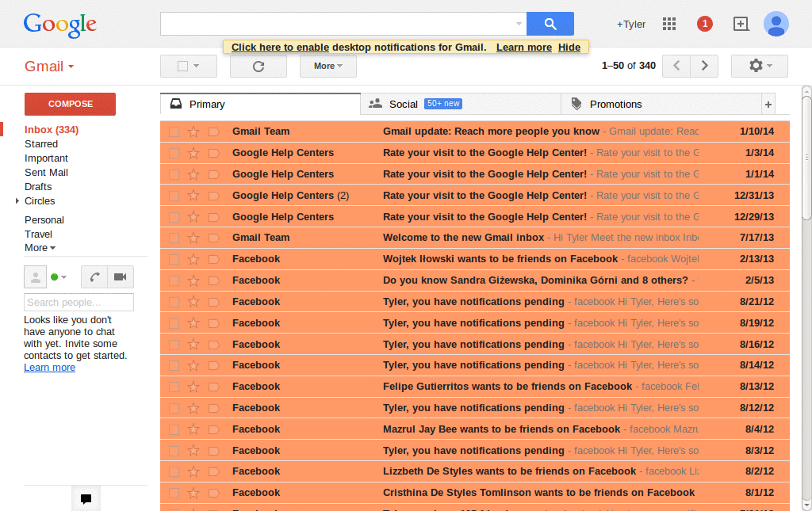Viewport: 812px width, 511px height.
Task: Mark Mazrul Jay Bee email as important
Action: pyautogui.click(x=213, y=430)
